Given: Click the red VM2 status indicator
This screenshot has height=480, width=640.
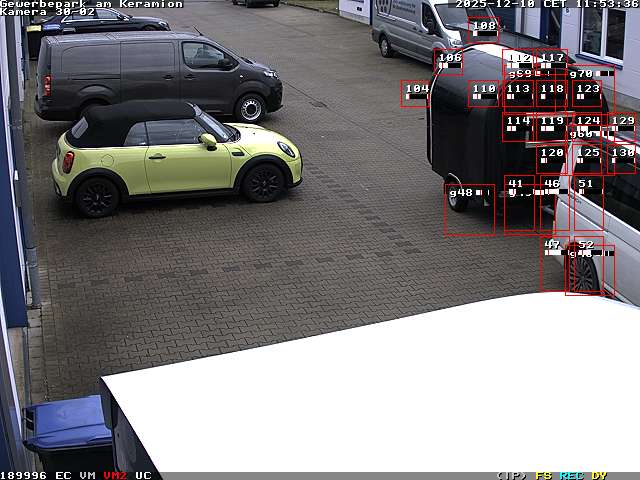Looking at the screenshot, I should [x=115, y=475].
